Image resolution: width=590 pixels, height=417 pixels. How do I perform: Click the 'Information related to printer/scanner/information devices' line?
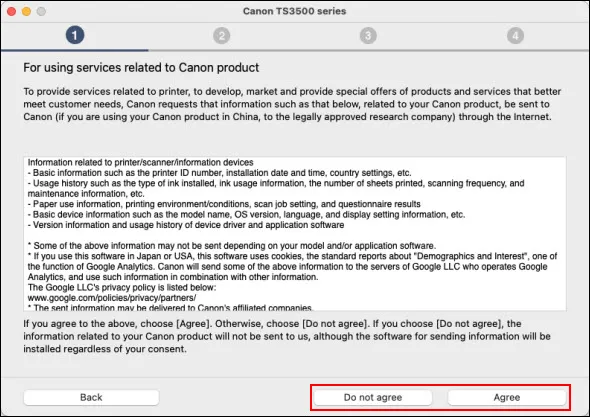140,162
